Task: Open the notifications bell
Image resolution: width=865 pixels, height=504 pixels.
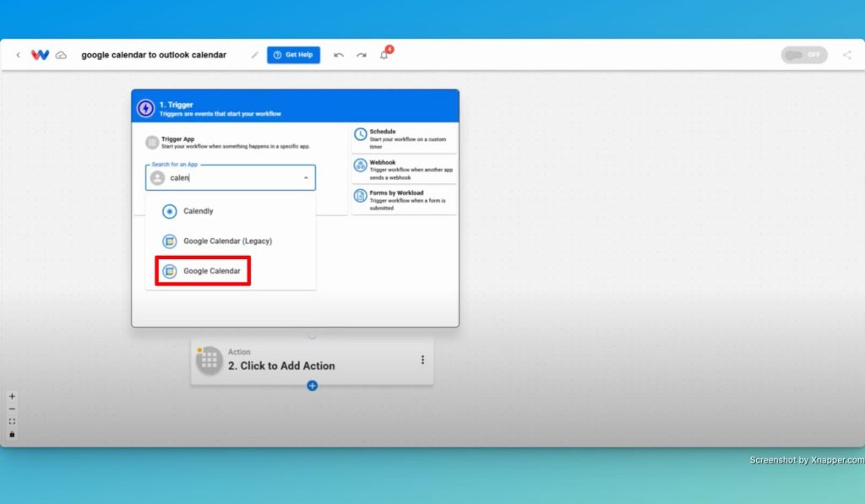Action: 384,55
